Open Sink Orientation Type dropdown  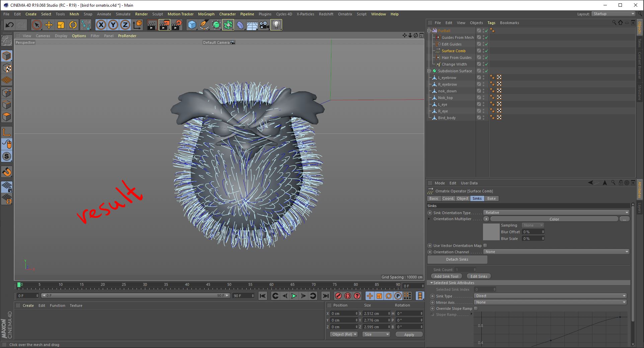click(556, 212)
